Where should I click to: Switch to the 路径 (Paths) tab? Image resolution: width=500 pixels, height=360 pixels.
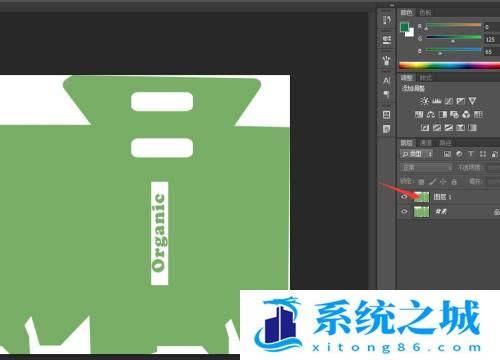(x=445, y=143)
